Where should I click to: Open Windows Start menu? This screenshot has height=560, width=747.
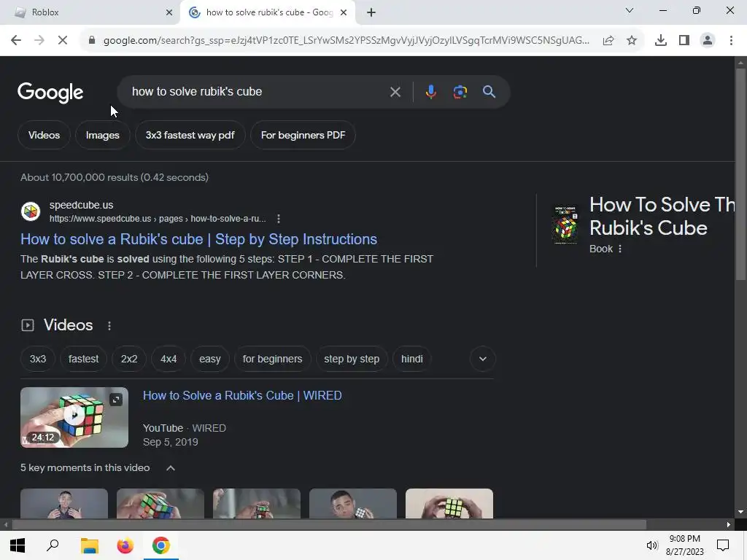click(x=18, y=545)
